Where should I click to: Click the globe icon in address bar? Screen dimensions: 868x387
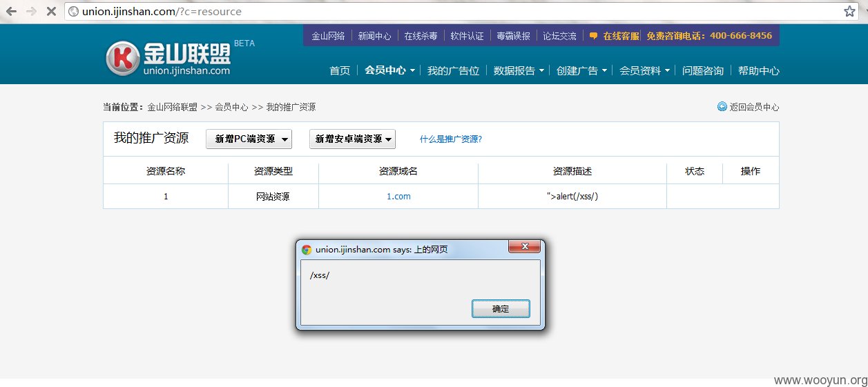pyautogui.click(x=74, y=12)
